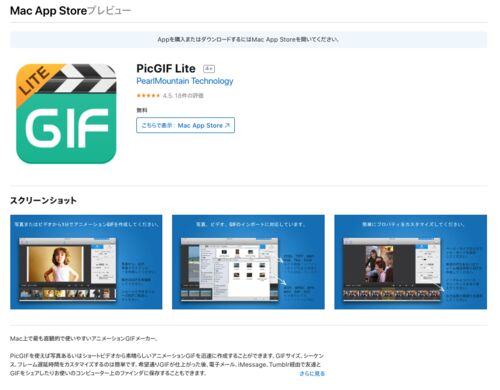
Task: Click the 4+ age rating badge
Action: pos(209,69)
